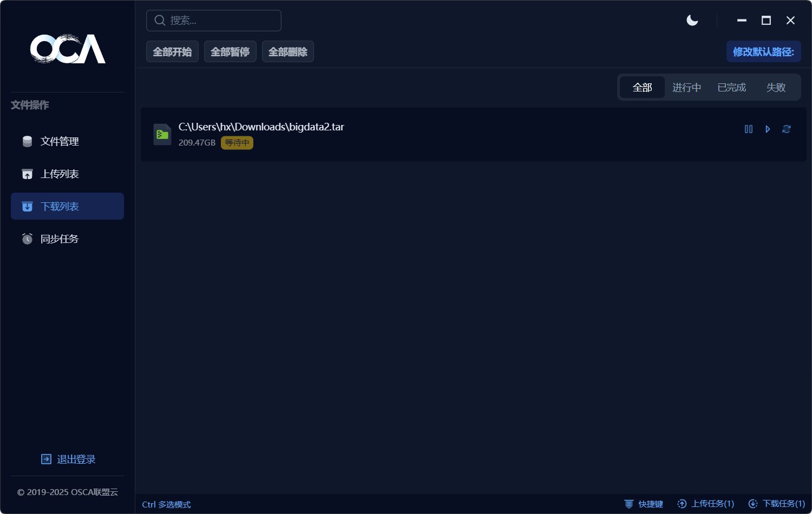Open 上传任务(1) in status bar

pyautogui.click(x=706, y=504)
